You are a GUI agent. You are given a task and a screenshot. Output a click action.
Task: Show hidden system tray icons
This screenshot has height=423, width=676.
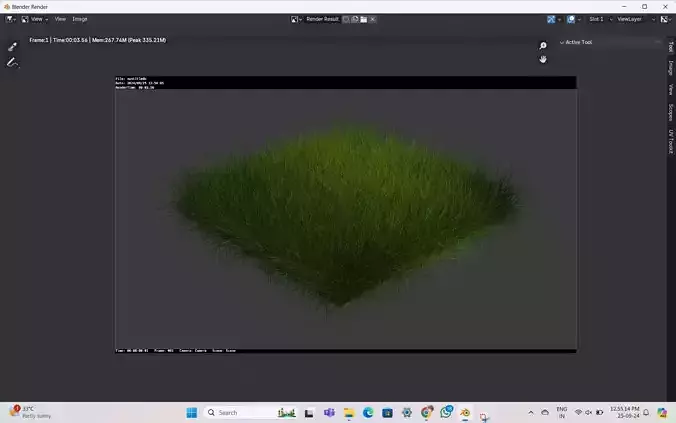click(x=531, y=413)
